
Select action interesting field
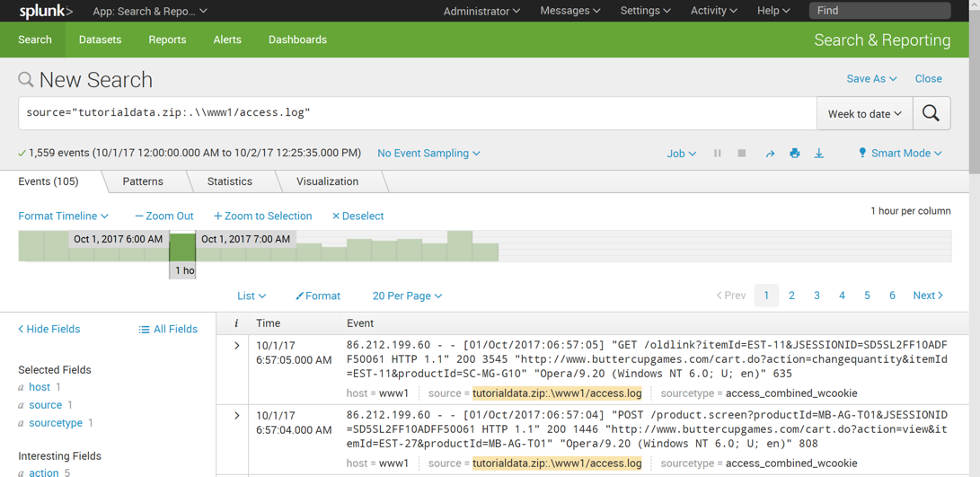point(44,473)
